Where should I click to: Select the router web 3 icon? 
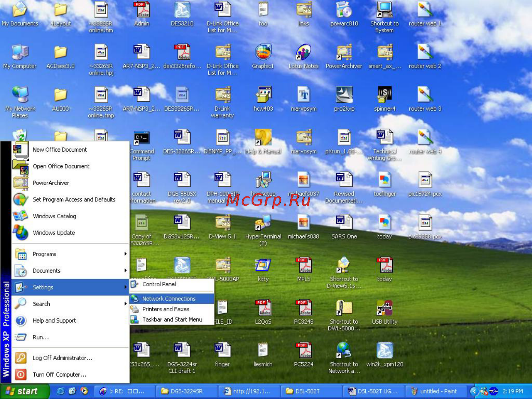point(425,94)
